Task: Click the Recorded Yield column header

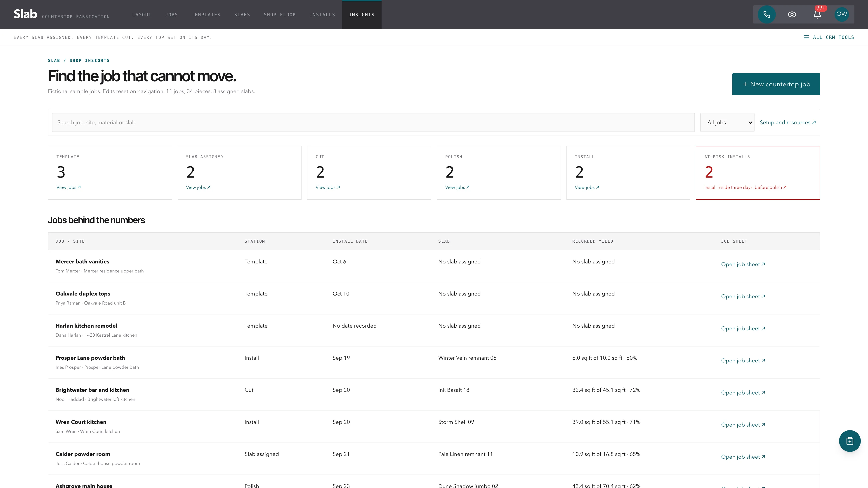Action: (592, 242)
